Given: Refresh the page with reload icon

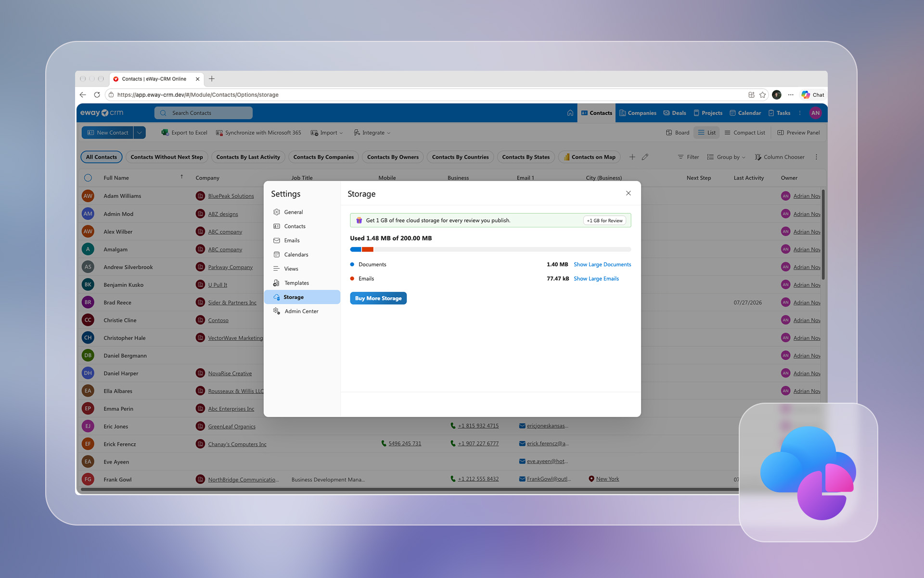Looking at the screenshot, I should [x=97, y=95].
